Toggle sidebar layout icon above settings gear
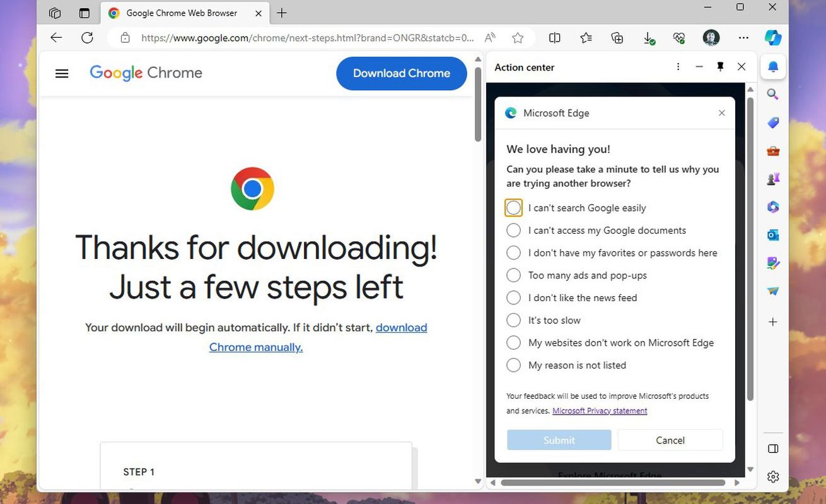 pos(774,449)
